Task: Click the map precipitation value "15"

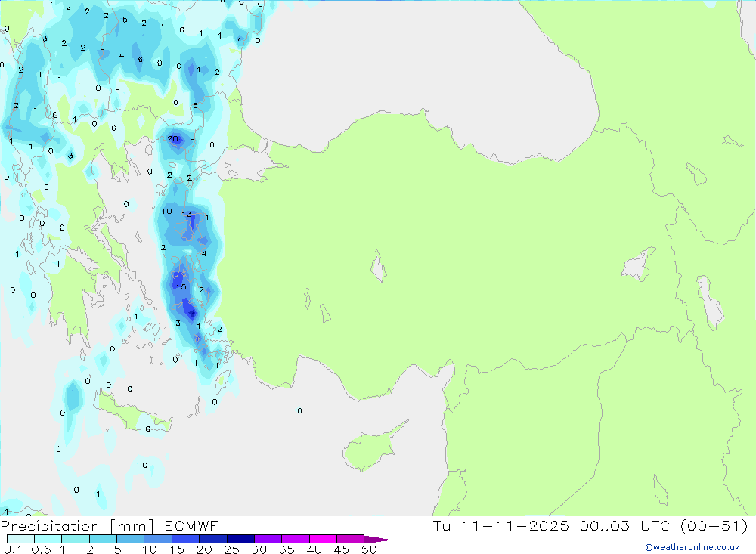Action: point(181,287)
